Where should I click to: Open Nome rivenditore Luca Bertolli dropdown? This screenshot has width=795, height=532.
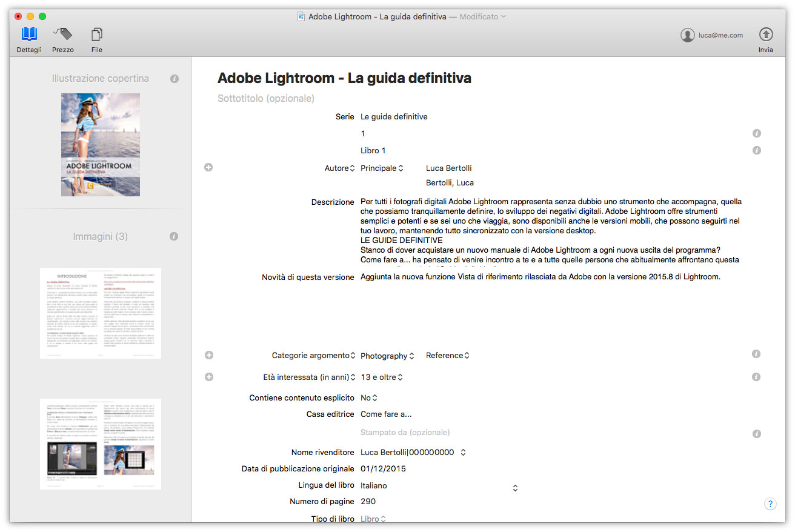[x=413, y=452]
